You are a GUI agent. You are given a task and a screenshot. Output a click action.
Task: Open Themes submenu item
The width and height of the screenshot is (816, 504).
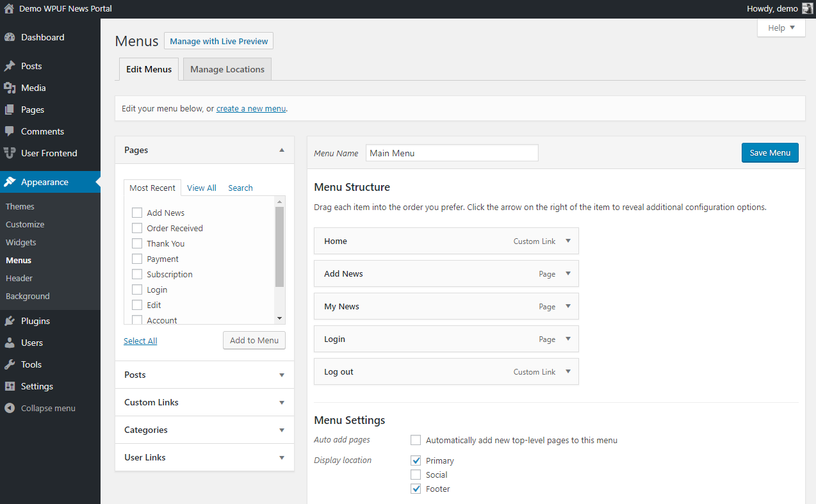coord(20,206)
